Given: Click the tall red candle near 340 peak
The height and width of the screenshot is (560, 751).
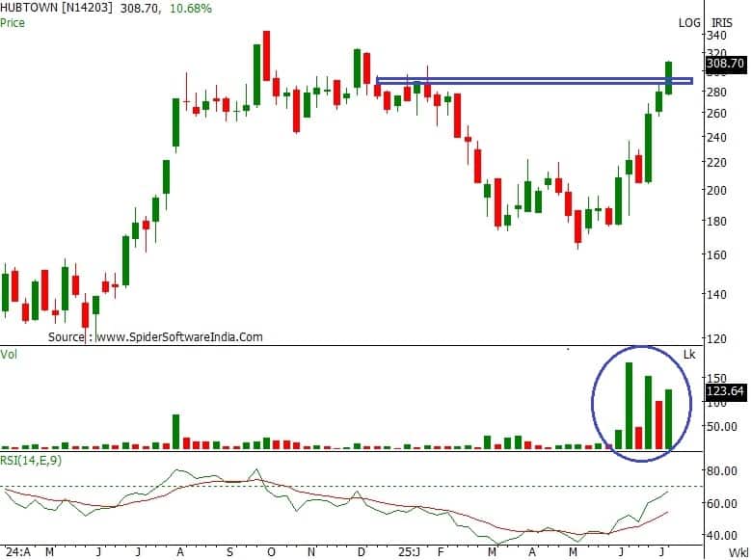Looking at the screenshot, I should coord(266,55).
